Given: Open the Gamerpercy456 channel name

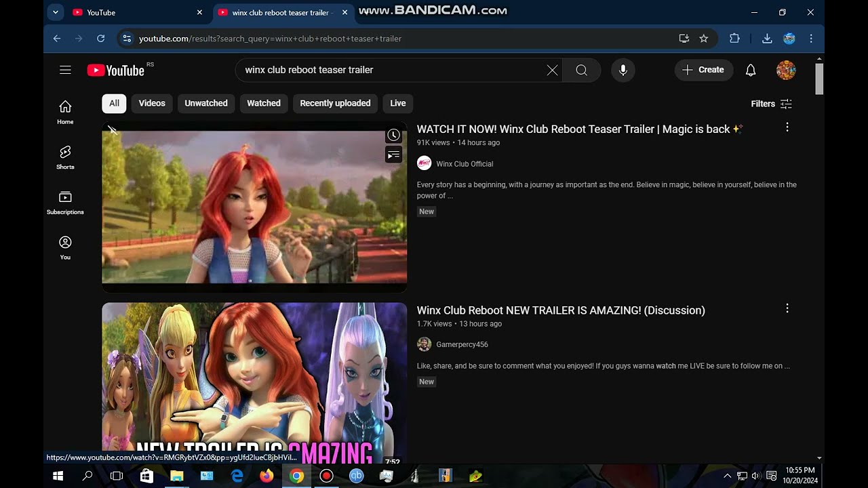Looking at the screenshot, I should tap(462, 344).
